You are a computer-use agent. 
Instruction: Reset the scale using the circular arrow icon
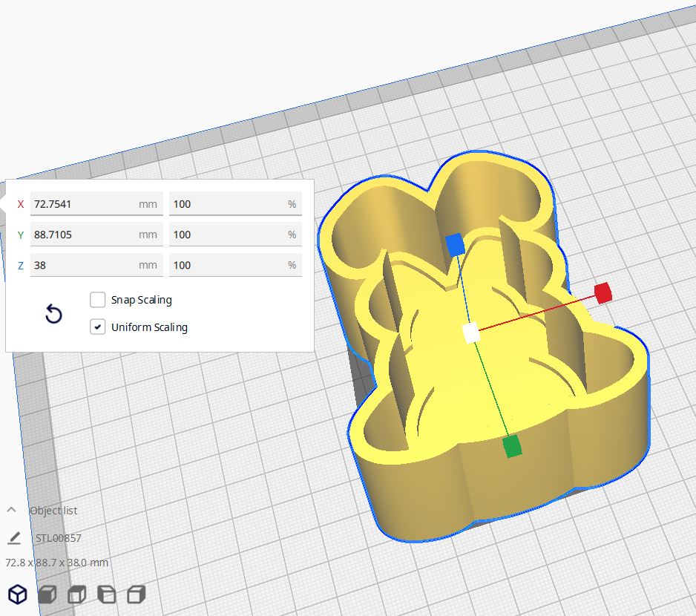click(53, 315)
